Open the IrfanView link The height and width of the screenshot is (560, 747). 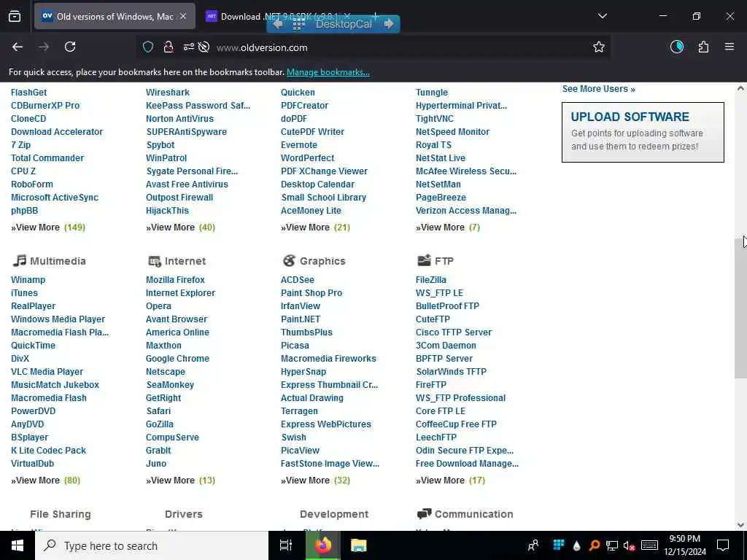click(x=301, y=306)
